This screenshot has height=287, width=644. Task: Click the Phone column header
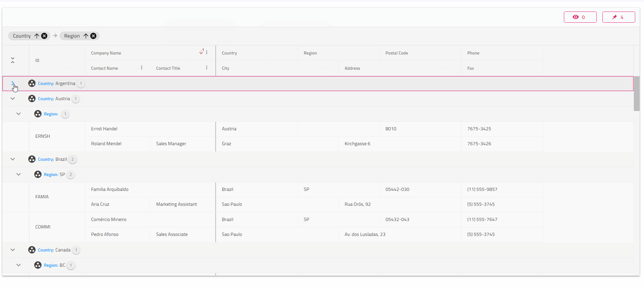(x=473, y=53)
